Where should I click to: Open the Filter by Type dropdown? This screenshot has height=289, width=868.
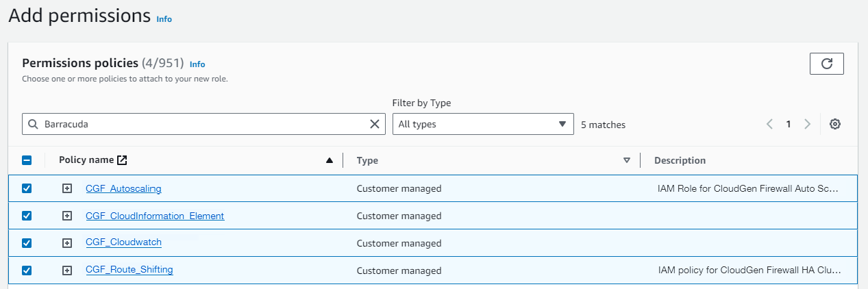[x=483, y=124]
